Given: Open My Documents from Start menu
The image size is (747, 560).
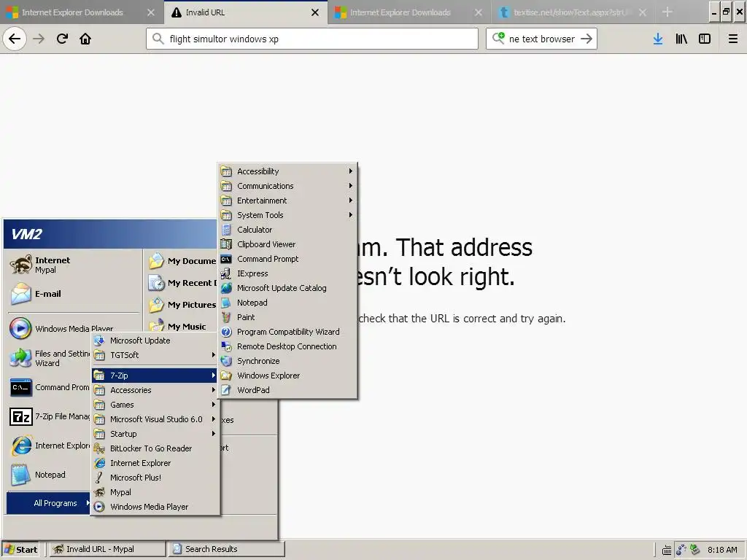Looking at the screenshot, I should click(x=182, y=261).
